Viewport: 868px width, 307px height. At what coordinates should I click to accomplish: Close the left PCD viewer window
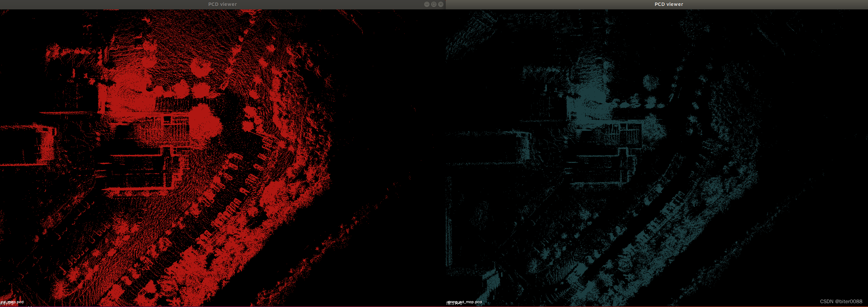tap(441, 4)
